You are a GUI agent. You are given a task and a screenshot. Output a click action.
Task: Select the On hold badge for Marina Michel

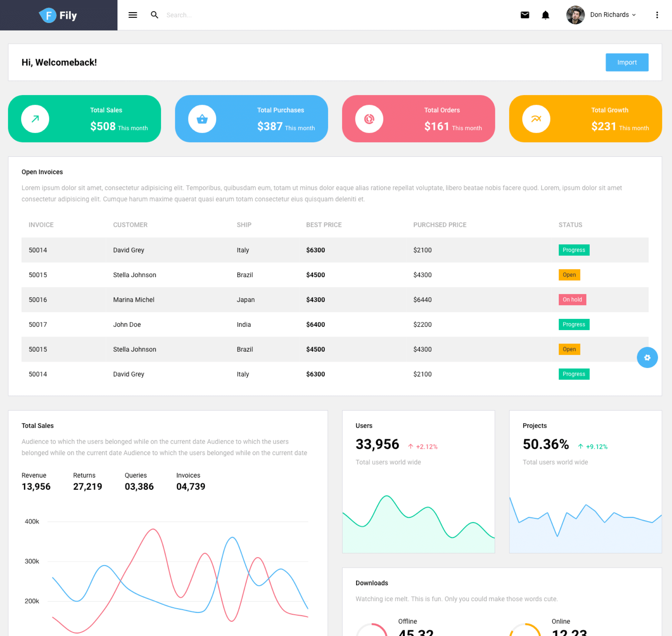[x=572, y=299]
